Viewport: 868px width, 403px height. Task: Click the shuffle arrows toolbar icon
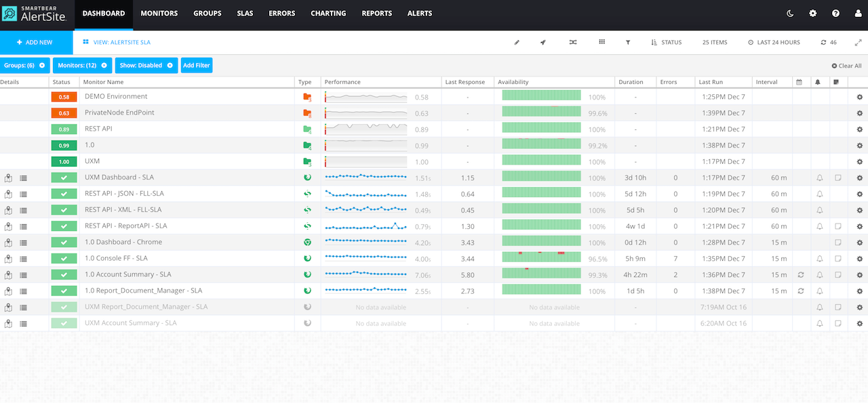[573, 42]
